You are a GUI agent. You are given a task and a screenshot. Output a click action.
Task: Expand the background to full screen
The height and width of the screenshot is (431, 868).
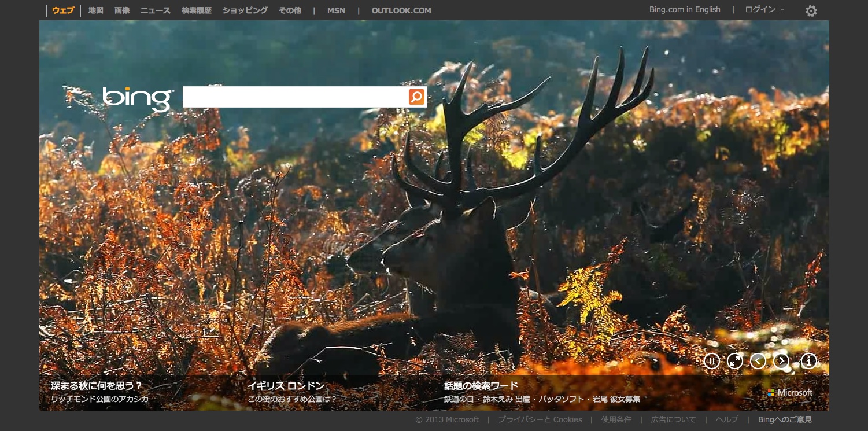pos(734,361)
